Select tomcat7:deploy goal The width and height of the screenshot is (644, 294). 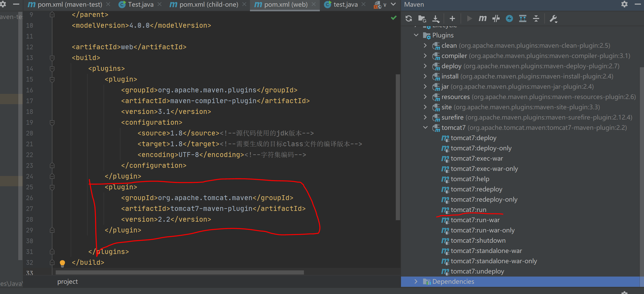[x=473, y=138]
